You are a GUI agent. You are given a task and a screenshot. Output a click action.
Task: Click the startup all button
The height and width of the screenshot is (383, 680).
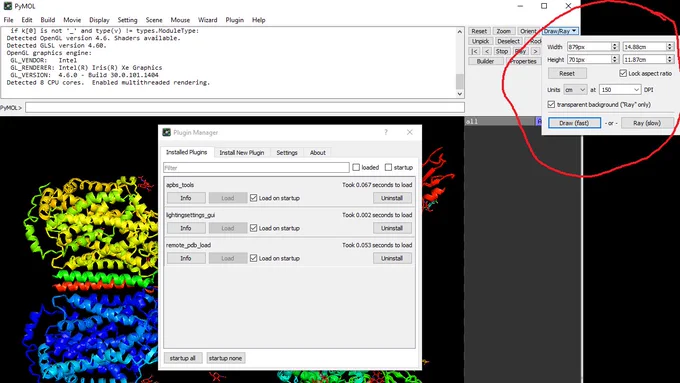pyautogui.click(x=183, y=358)
